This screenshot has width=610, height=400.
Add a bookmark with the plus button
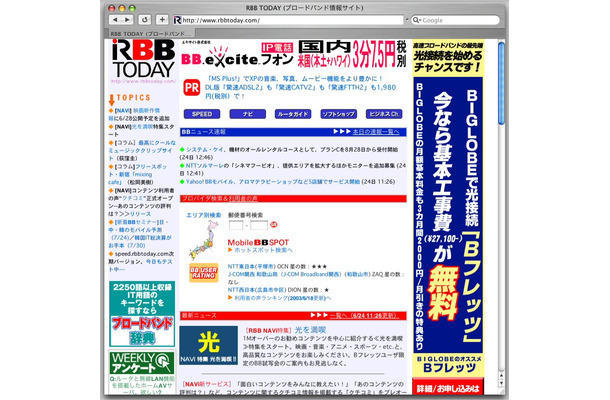click(x=162, y=19)
